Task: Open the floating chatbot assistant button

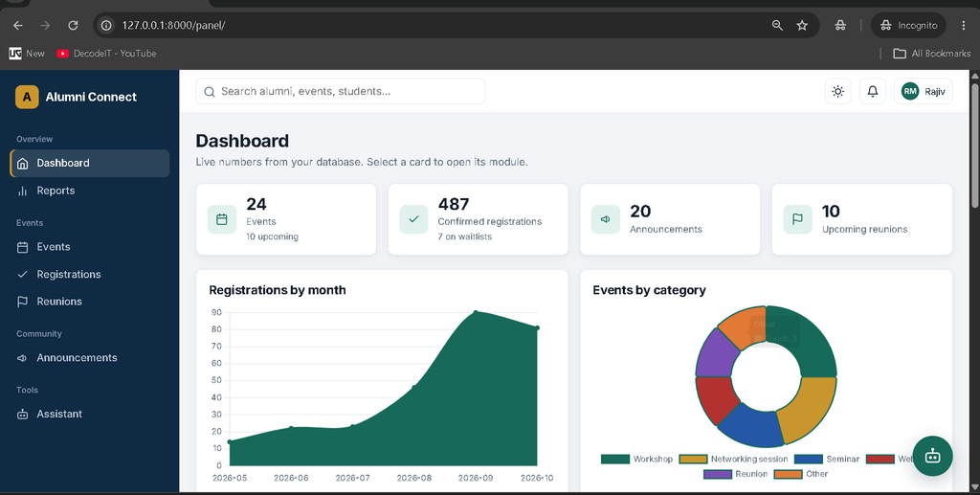Action: point(932,456)
